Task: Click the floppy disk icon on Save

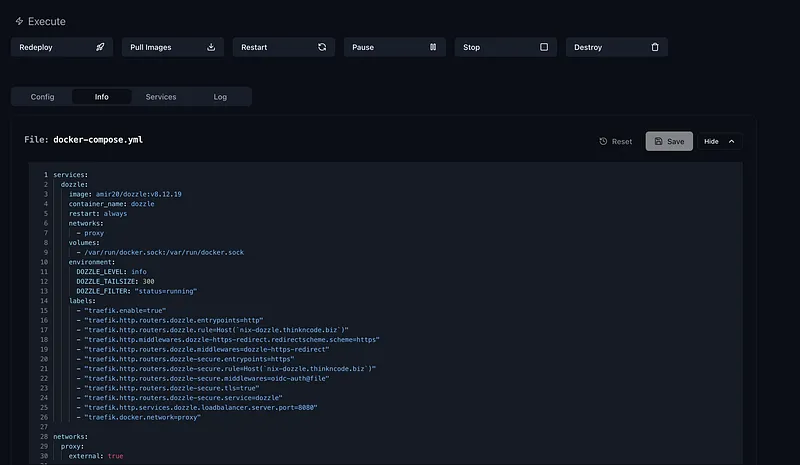Action: [658, 141]
